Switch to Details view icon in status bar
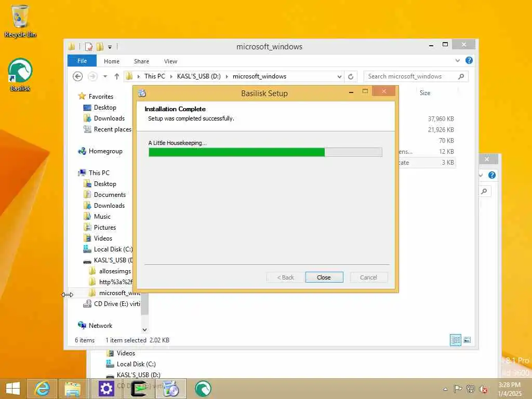 [455, 340]
